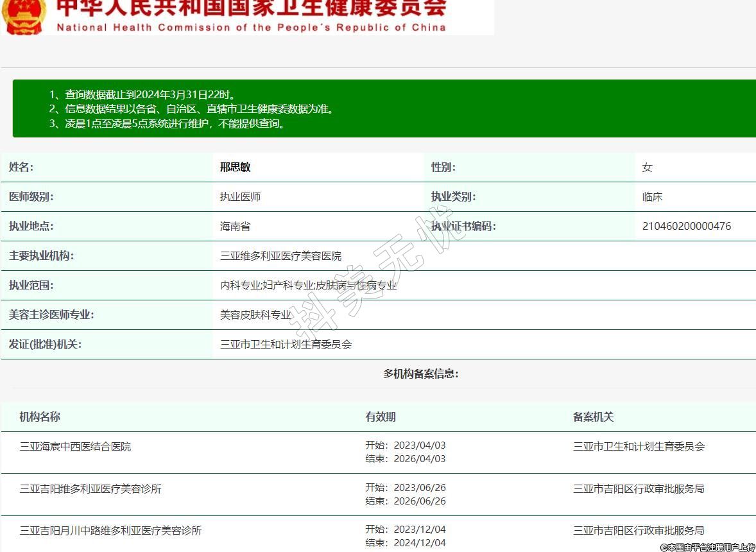Click the Chinese commission title in the header

pos(251,8)
